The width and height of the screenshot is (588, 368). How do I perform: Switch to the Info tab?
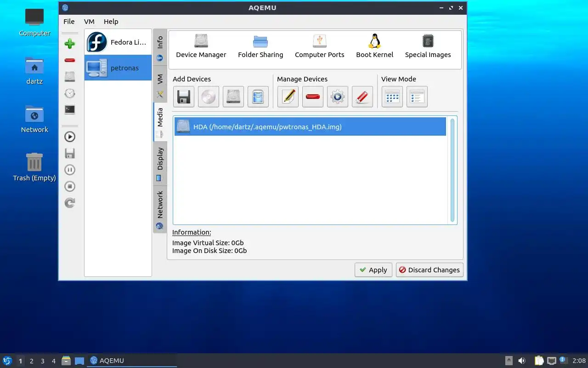(160, 48)
